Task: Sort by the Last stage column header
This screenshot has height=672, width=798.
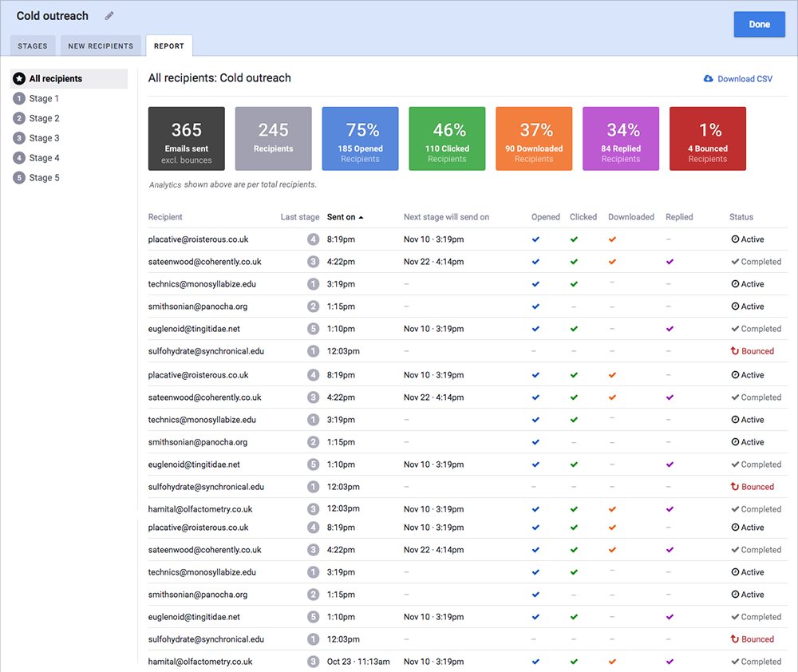Action: coord(300,217)
